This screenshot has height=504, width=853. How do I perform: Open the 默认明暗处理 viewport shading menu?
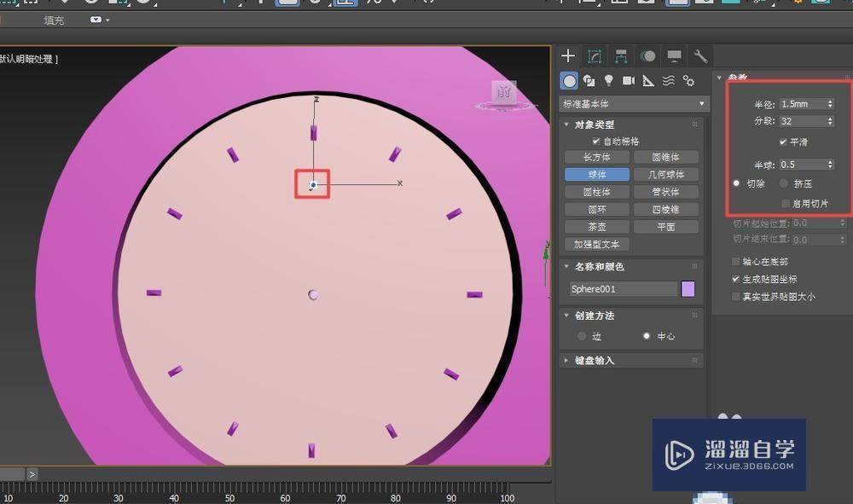tap(28, 58)
